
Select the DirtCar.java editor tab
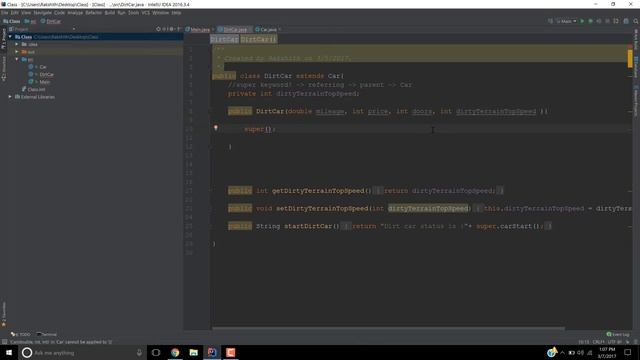pos(234,29)
